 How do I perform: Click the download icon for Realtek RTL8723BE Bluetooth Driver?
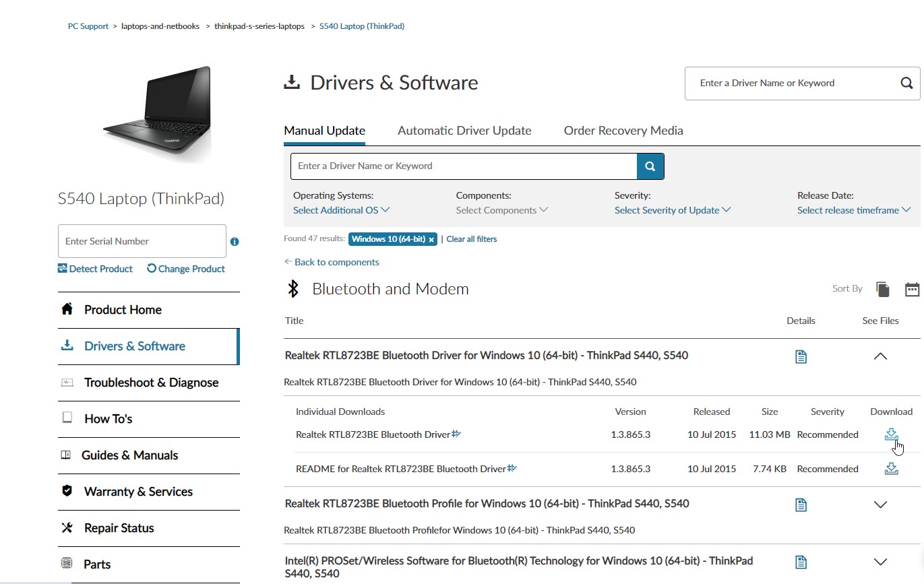tap(891, 434)
